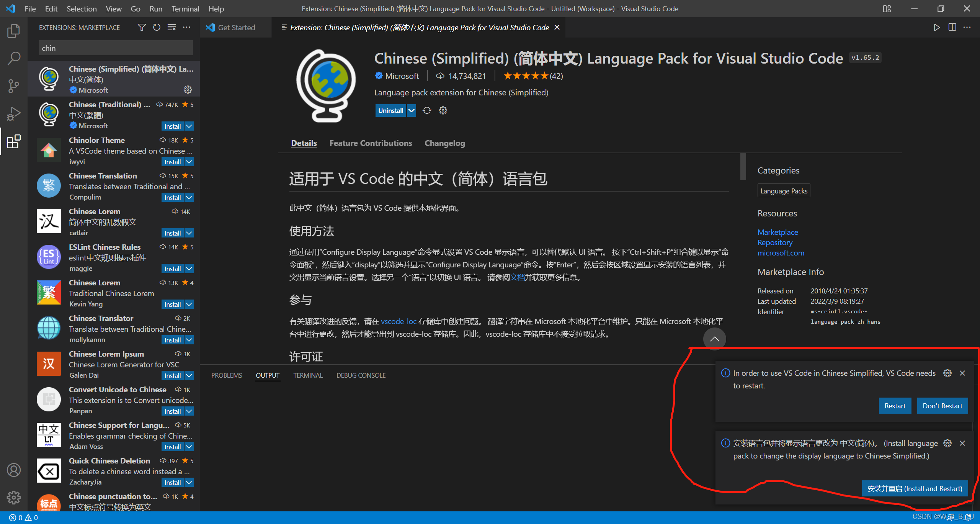Click the sync icon beside Uninstall
This screenshot has width=980, height=524.
427,111
